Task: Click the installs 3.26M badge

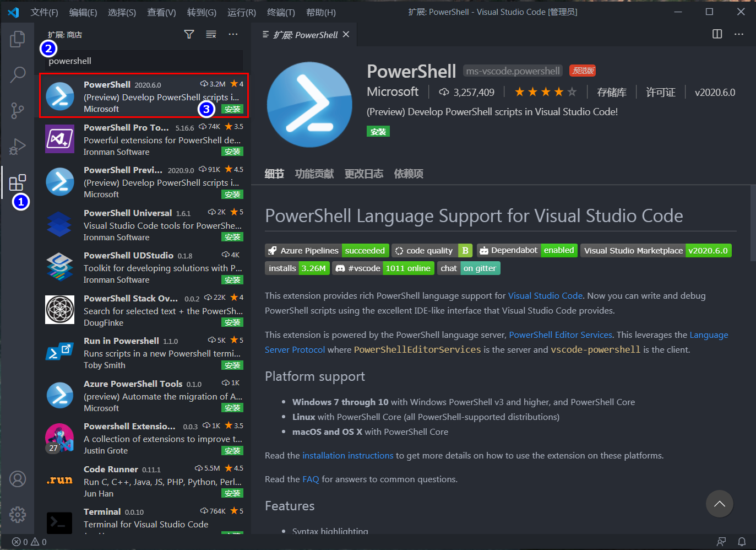Action: tap(297, 268)
